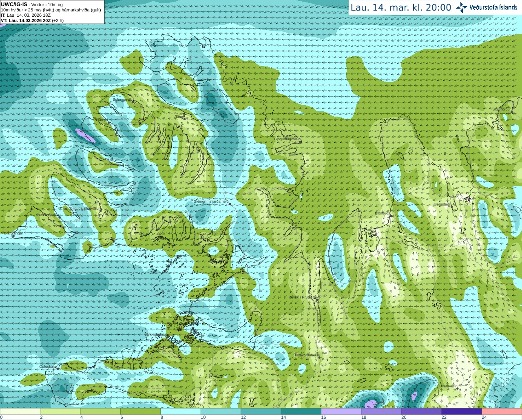Click the Reykir í Hrútafirði station label

(303, 297)
